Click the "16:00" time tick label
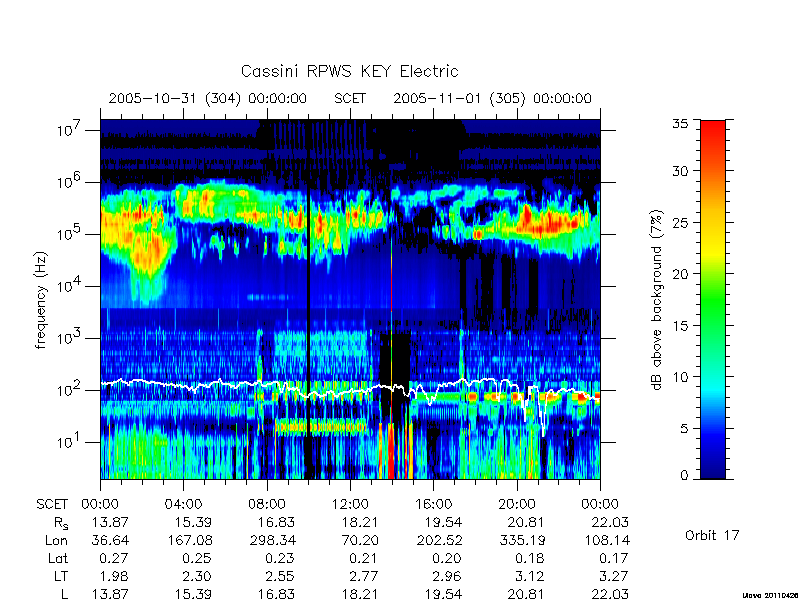800x600 pixels. point(433,504)
